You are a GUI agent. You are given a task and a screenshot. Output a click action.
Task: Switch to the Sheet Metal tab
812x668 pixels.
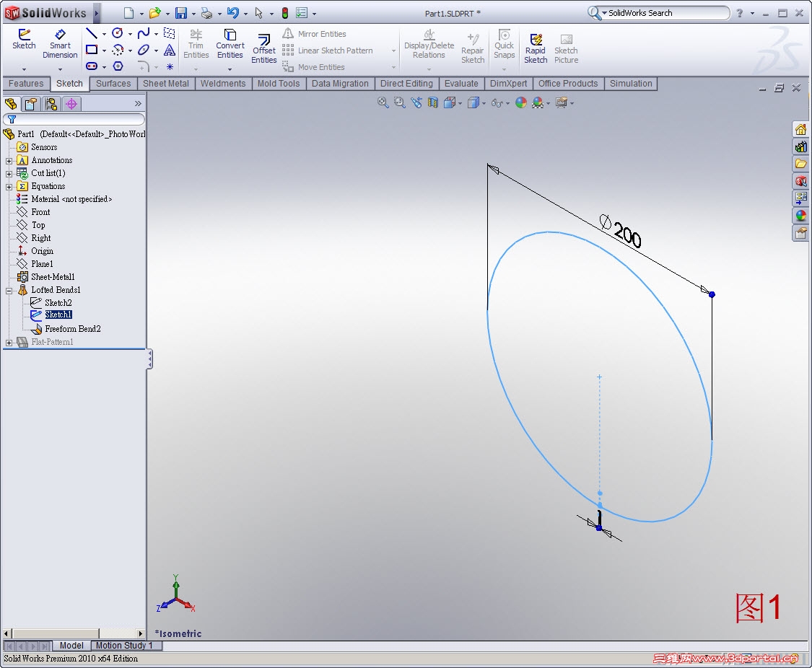click(166, 83)
